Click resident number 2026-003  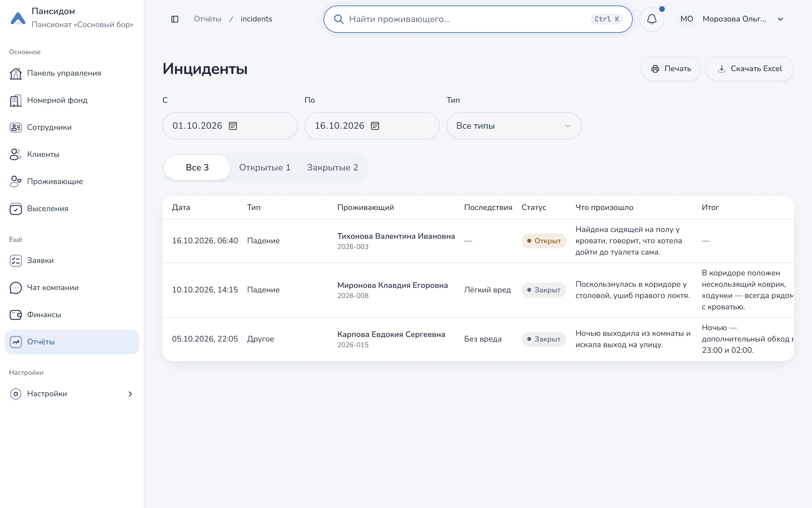(x=353, y=247)
